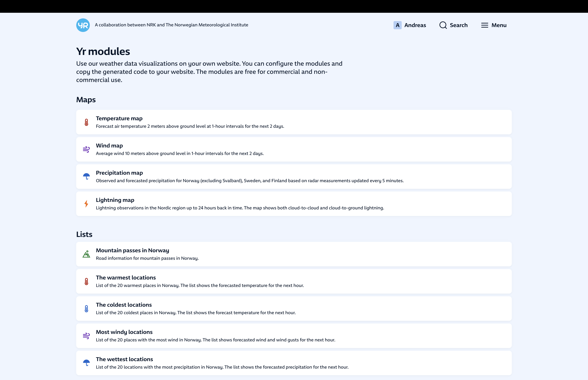Click the mountain icon for Mountain passes
Viewport: 588px width, 380px height.
point(86,254)
